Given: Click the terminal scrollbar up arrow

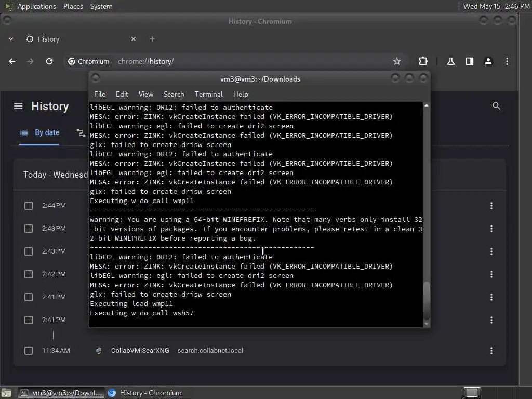Looking at the screenshot, I should click(x=427, y=105).
